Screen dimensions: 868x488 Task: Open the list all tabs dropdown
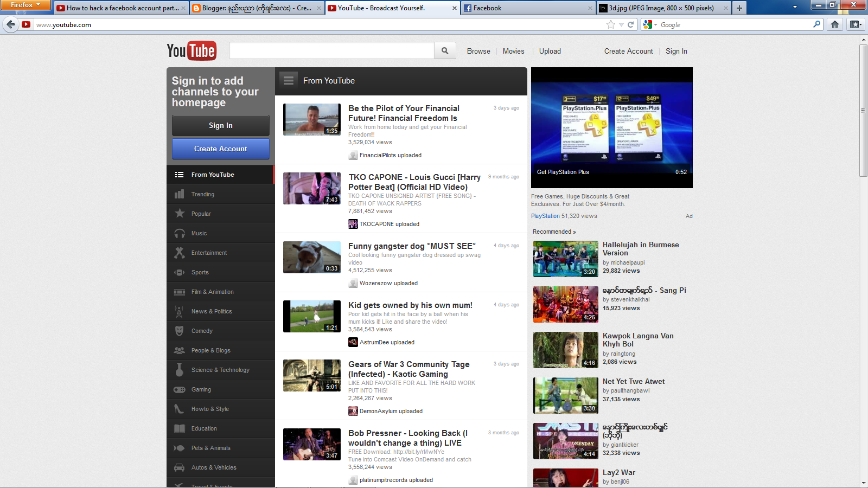pos(795,8)
